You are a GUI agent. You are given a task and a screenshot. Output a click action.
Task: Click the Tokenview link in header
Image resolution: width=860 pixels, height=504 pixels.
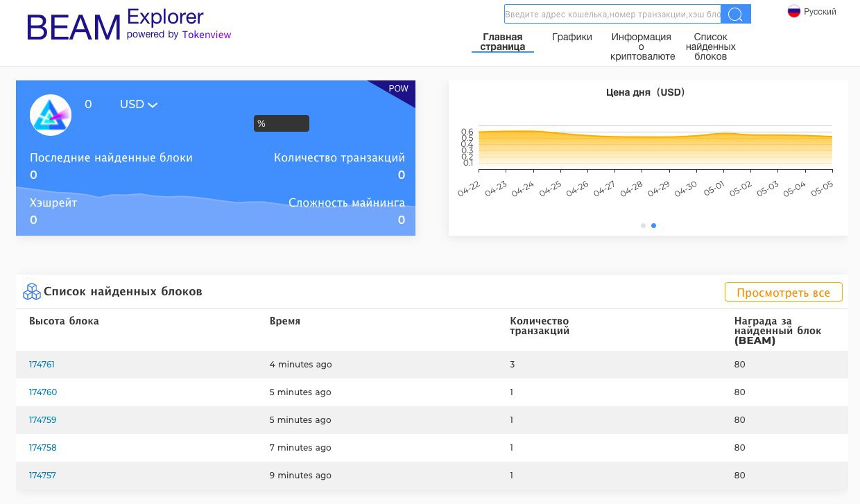(x=207, y=35)
